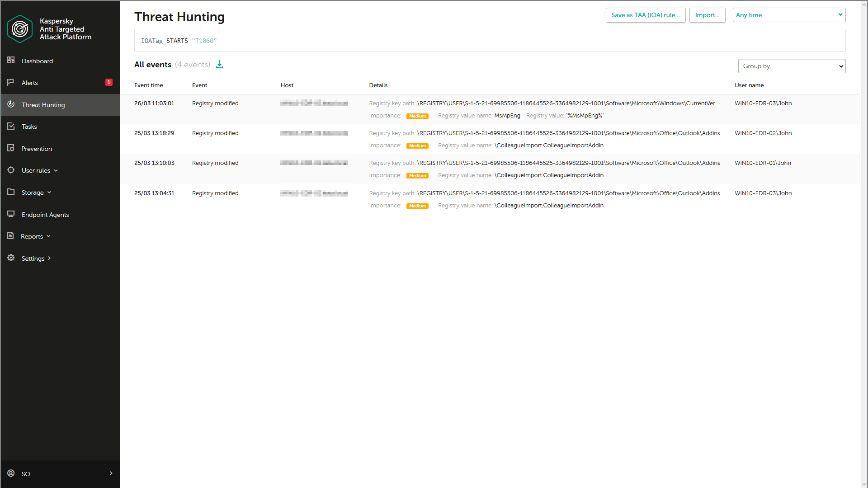Select Threat Hunting in sidebar
This screenshot has height=488, width=868.
click(x=43, y=105)
